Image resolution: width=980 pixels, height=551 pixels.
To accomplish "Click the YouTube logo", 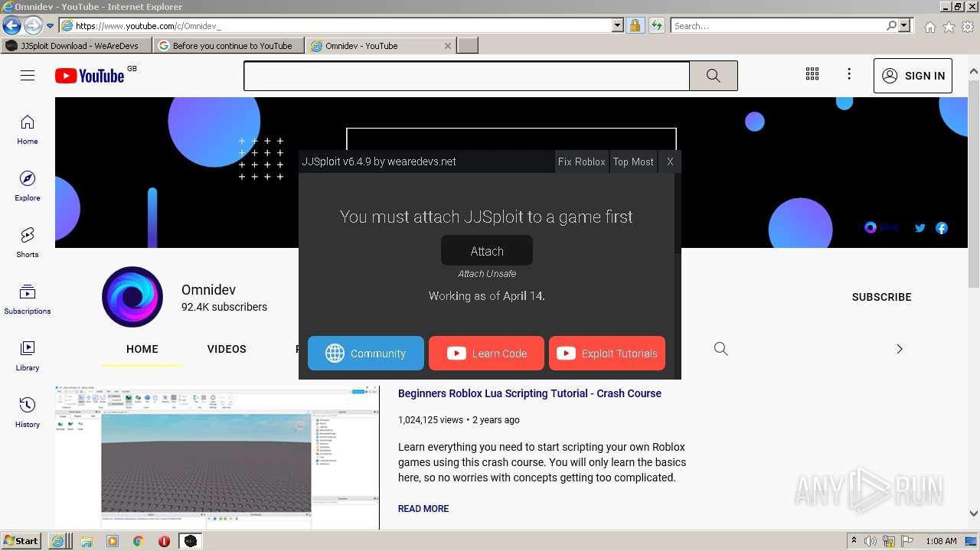I will (x=90, y=75).
